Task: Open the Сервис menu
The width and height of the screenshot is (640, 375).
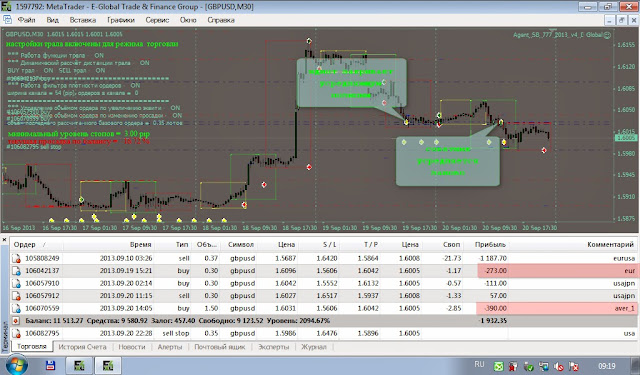Action: pos(157,20)
